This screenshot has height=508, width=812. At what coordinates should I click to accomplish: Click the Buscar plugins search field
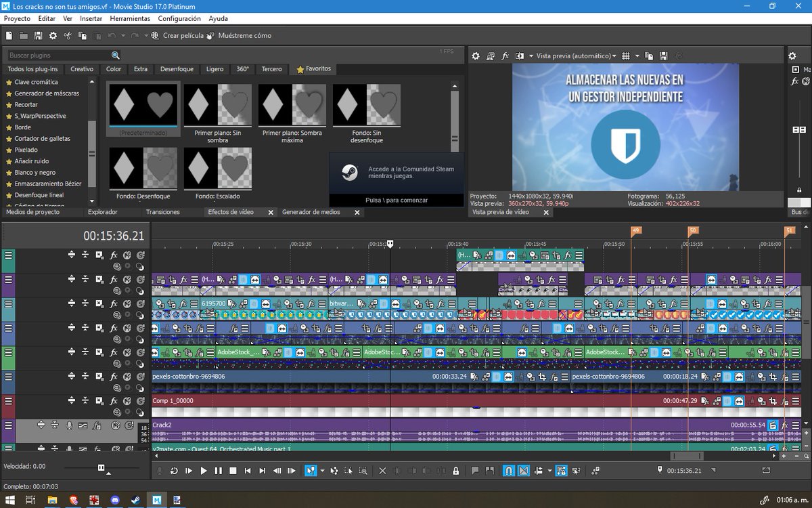58,56
